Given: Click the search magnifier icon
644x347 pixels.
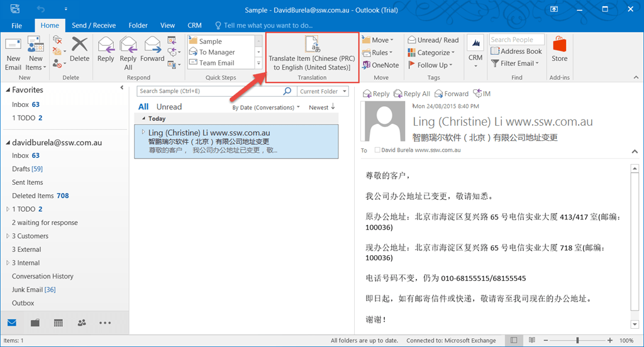Looking at the screenshot, I should (x=287, y=91).
